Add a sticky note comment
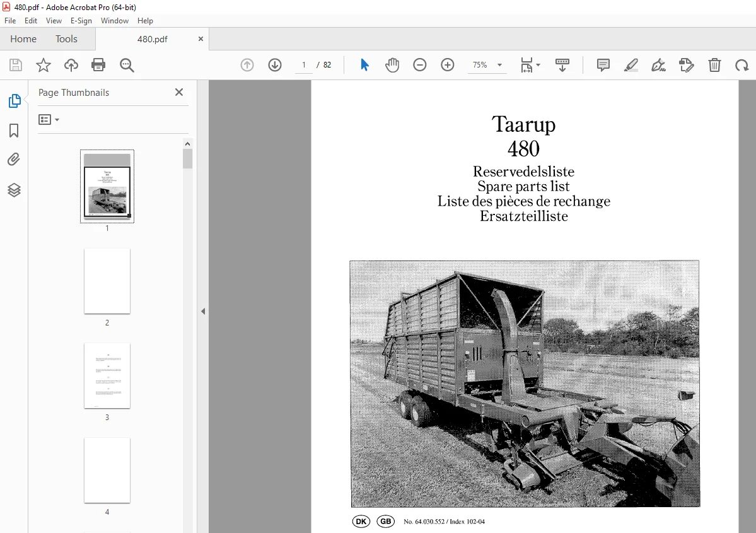Viewport: 756px width, 533px height. click(603, 64)
